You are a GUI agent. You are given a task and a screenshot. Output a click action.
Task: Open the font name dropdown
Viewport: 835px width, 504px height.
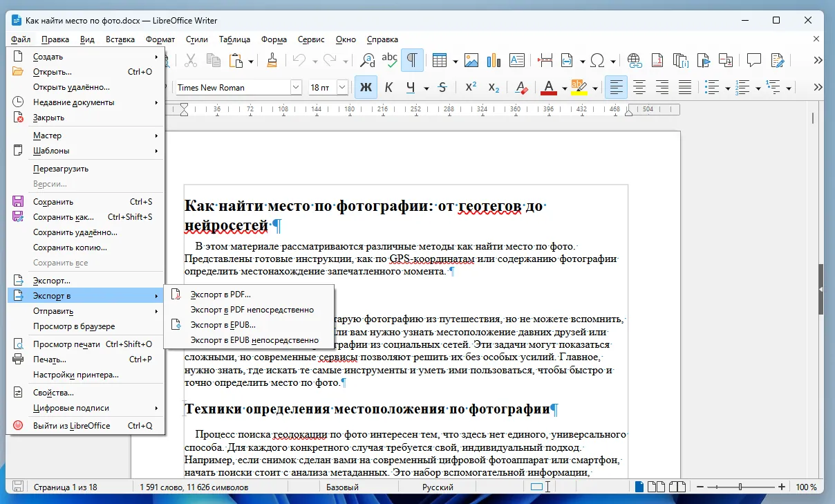[296, 87]
